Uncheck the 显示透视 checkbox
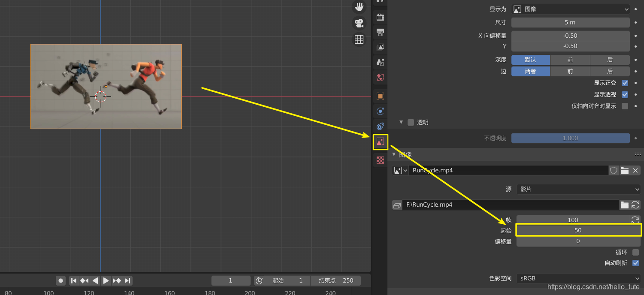The width and height of the screenshot is (644, 295). tap(625, 94)
